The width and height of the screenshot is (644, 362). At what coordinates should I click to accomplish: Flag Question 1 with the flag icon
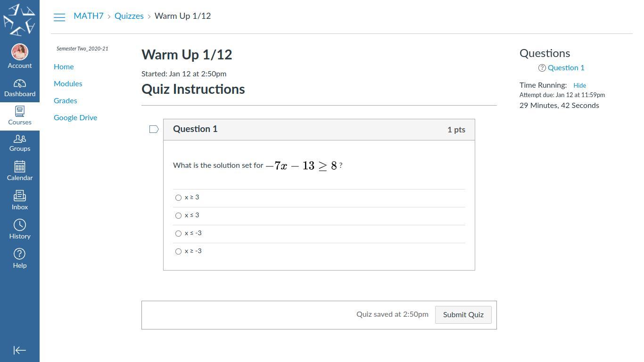click(x=154, y=129)
